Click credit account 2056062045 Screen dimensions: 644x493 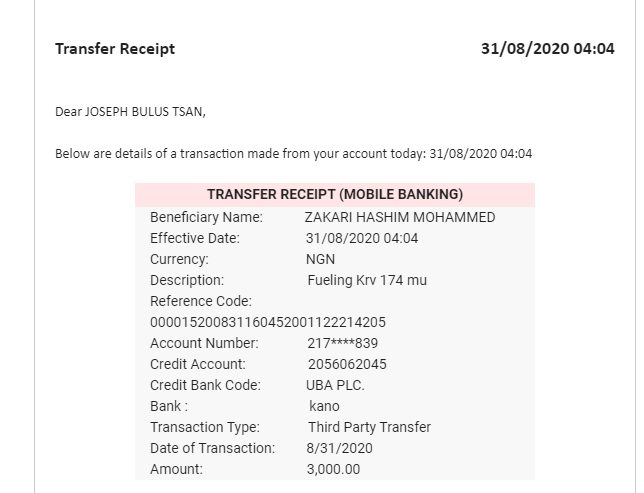(x=347, y=364)
